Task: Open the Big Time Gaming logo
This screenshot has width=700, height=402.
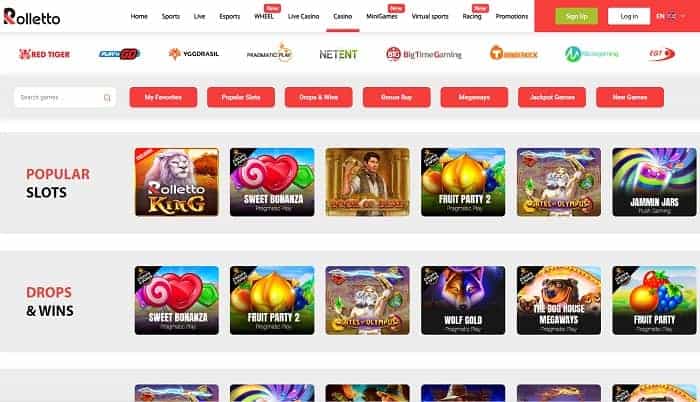Action: pyautogui.click(x=424, y=54)
